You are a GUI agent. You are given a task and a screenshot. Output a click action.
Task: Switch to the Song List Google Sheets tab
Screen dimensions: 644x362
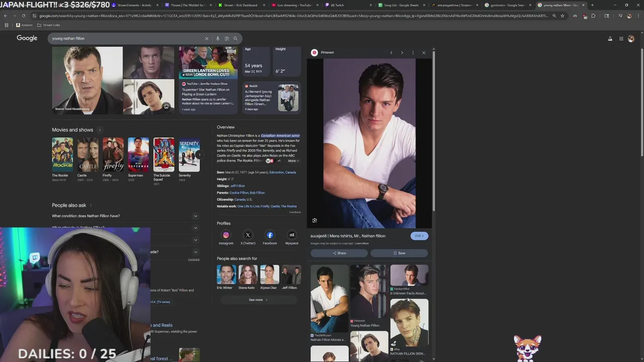tap(401, 5)
